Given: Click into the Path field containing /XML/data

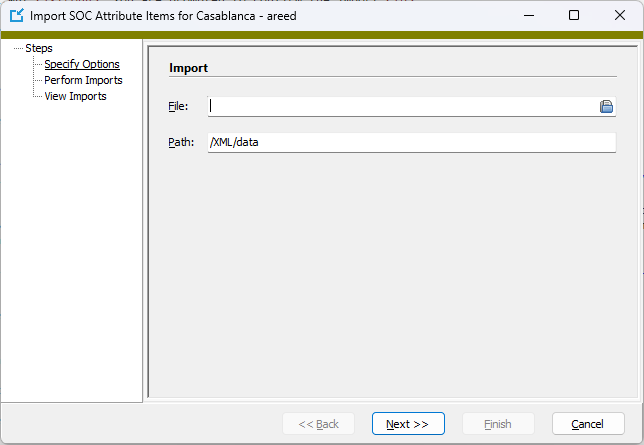Looking at the screenshot, I should point(412,143).
